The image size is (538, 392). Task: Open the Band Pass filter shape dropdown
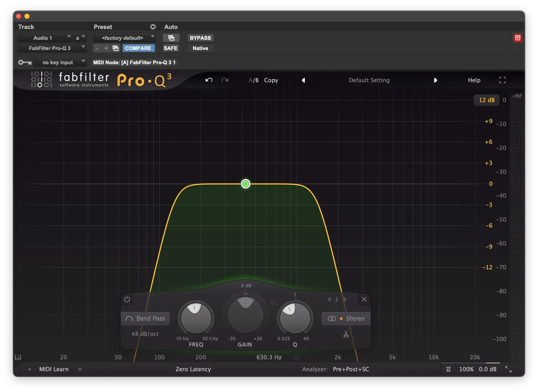[146, 319]
